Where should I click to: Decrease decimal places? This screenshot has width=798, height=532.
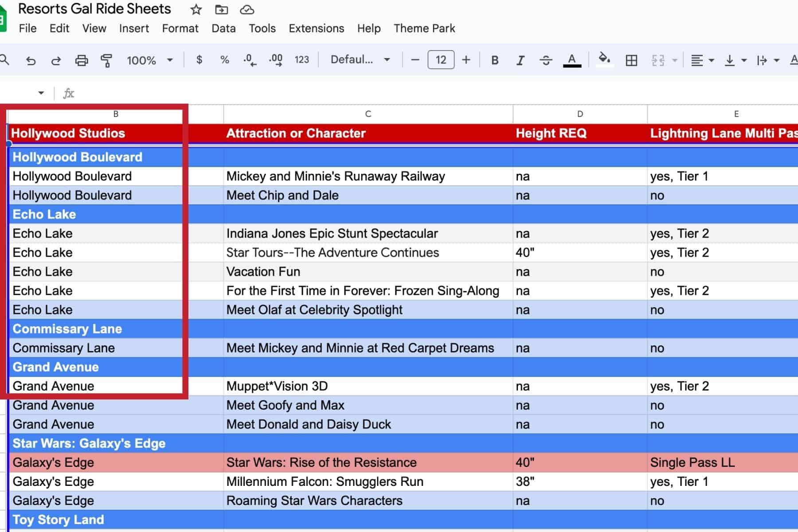(x=250, y=60)
